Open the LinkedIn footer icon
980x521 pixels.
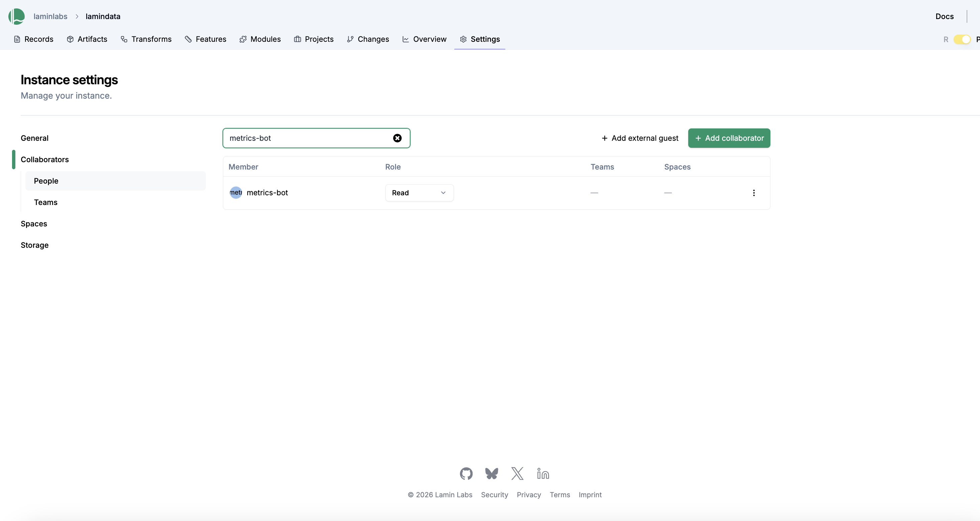coord(543,474)
